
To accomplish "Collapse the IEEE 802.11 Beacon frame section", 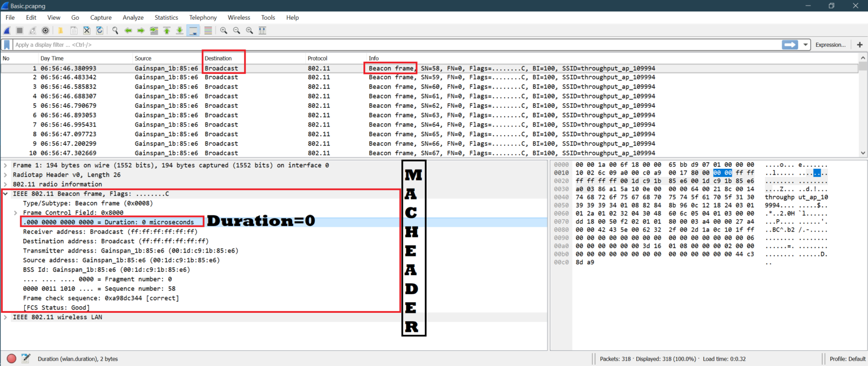I will [6, 194].
